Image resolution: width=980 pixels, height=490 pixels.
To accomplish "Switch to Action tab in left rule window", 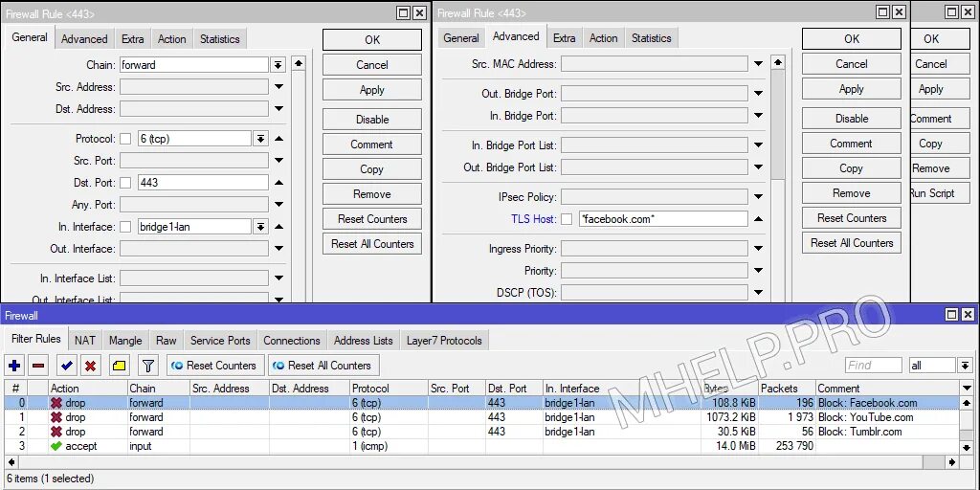I will click(172, 38).
